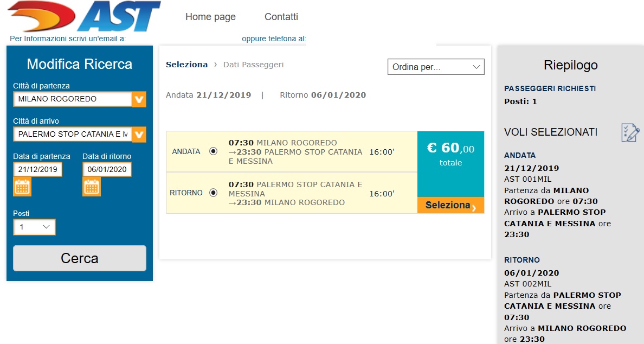Click the Data di partenza date field
Screen dimensions: 644x344
coord(38,169)
